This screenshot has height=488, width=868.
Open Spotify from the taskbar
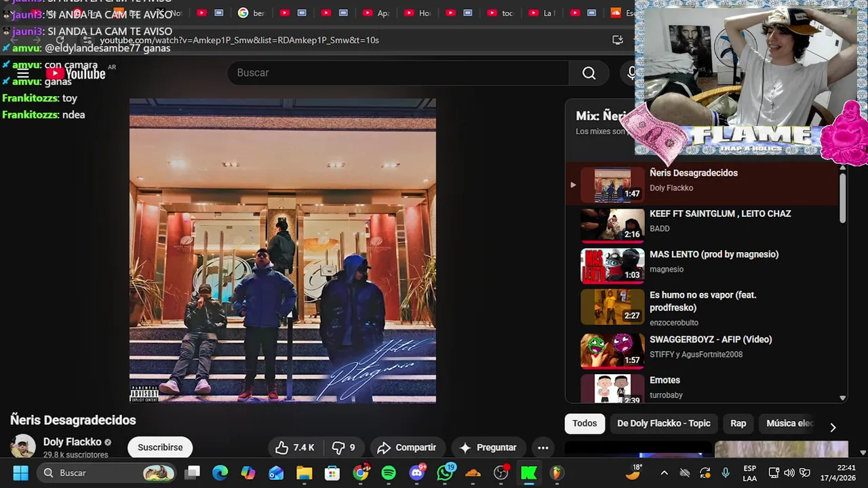coord(389,473)
